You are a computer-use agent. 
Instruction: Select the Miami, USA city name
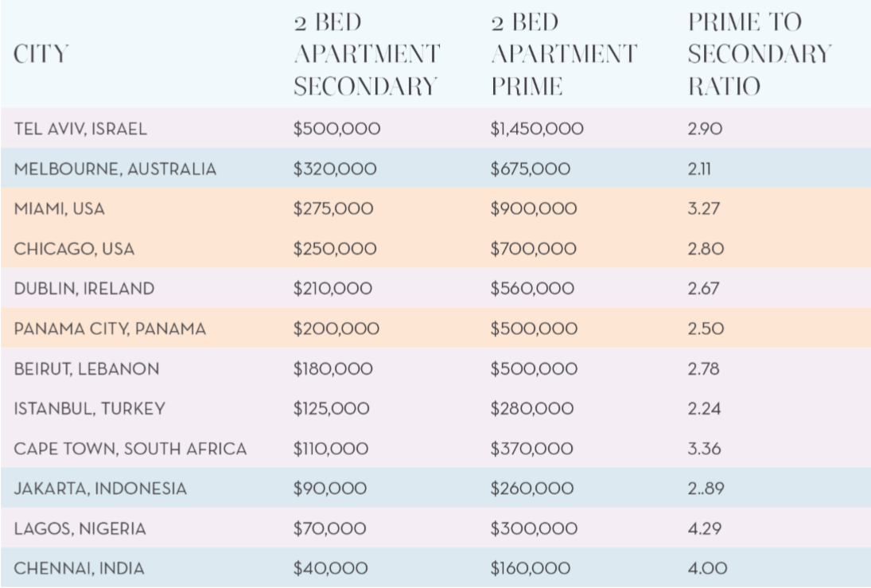(x=59, y=208)
